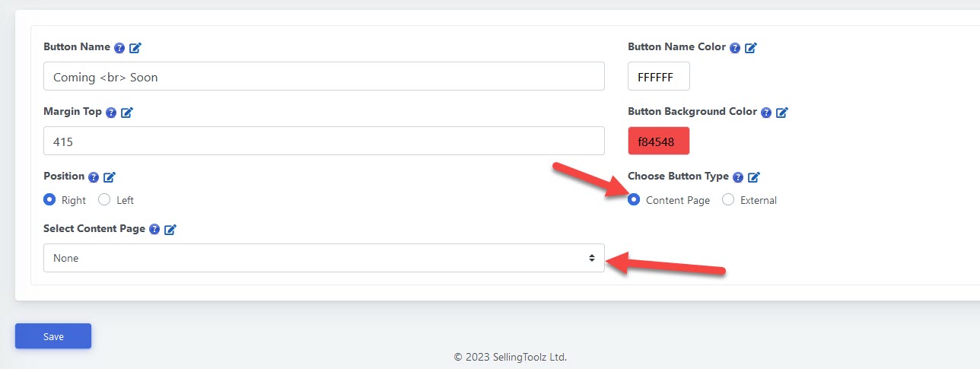
Task: Click edit icon next to Position
Action: [x=110, y=177]
